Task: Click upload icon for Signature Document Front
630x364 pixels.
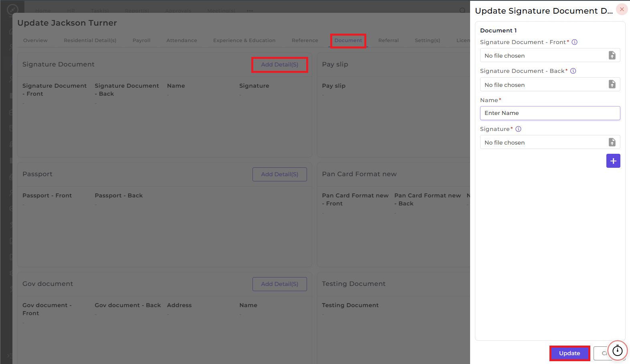Action: pyautogui.click(x=612, y=55)
